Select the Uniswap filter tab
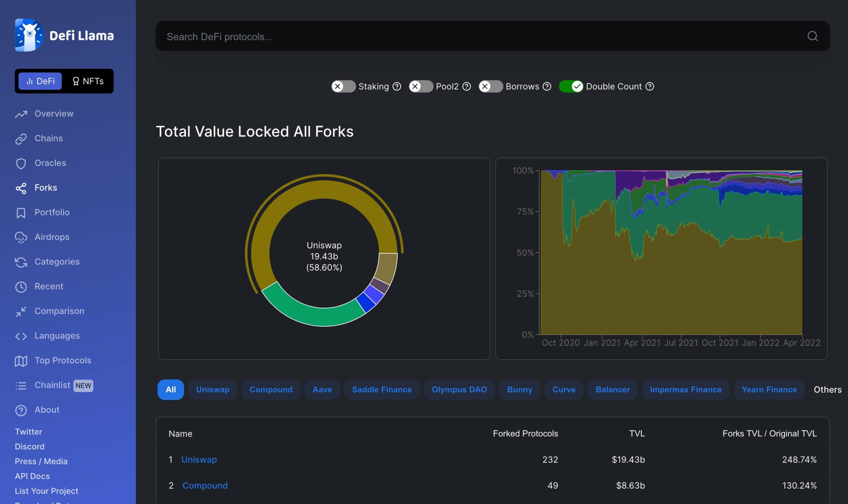 pyautogui.click(x=213, y=389)
